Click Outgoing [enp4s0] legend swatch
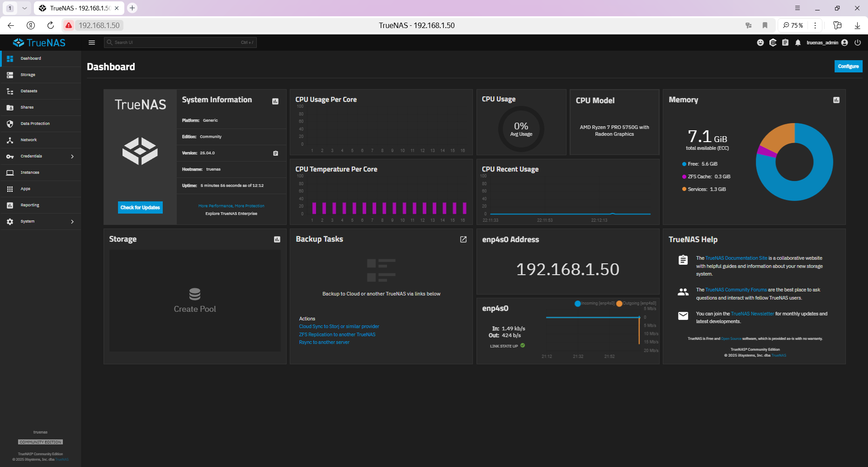Viewport: 868px width, 467px height. click(619, 304)
